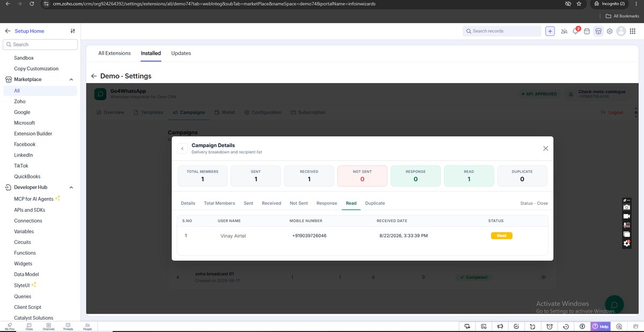Viewport: 644px width, 332px height.
Task: Switch to the Duplicate tab
Action: [375, 203]
